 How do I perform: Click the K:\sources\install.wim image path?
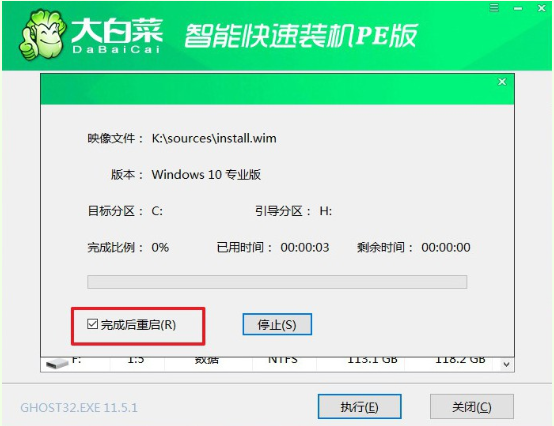click(x=214, y=138)
